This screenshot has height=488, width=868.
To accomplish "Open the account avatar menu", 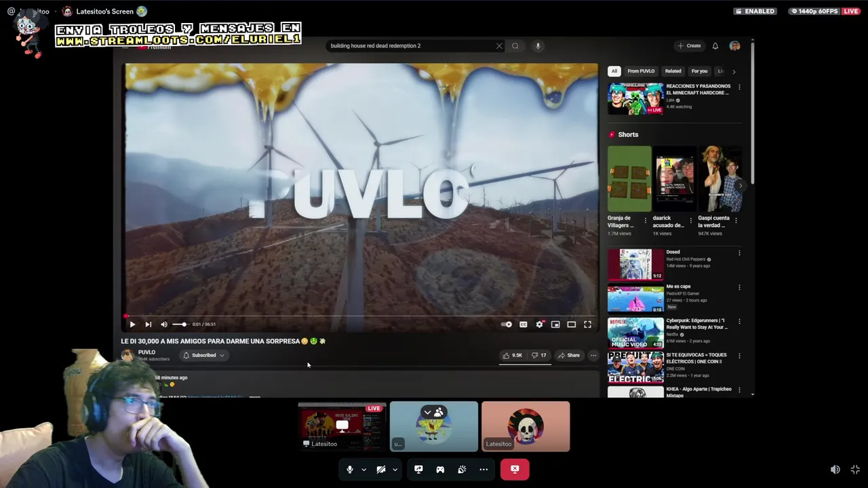I will [734, 46].
